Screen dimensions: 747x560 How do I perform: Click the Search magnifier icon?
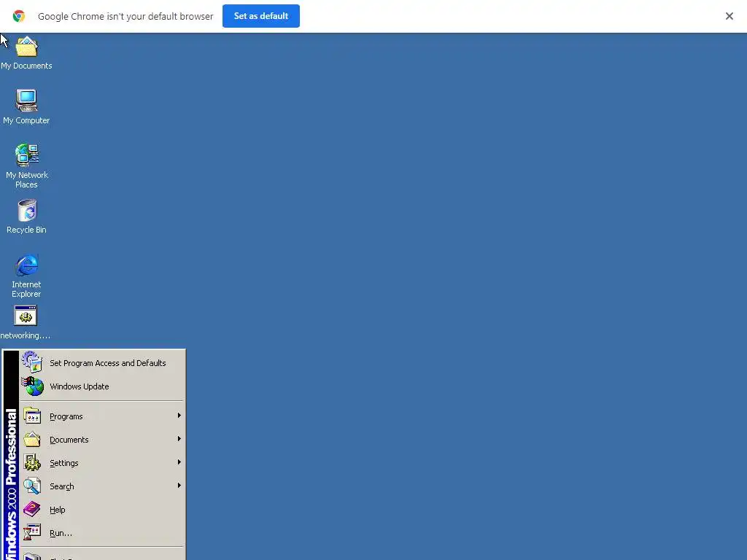(32, 486)
